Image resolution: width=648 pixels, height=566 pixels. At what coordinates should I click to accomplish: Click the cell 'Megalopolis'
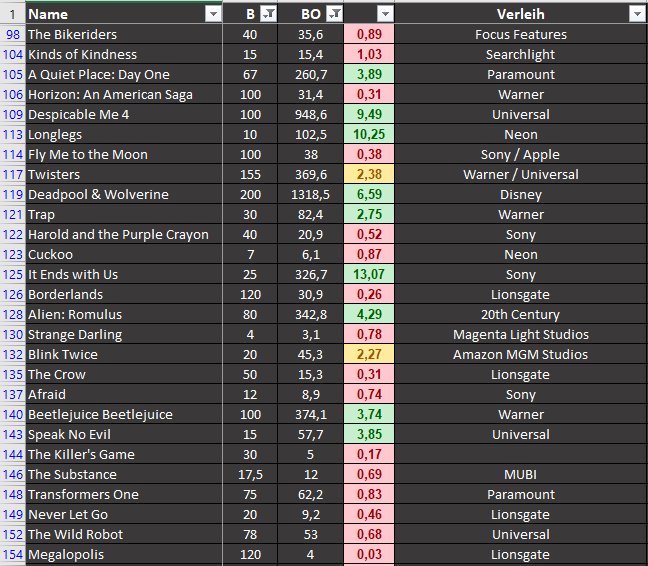click(124, 554)
